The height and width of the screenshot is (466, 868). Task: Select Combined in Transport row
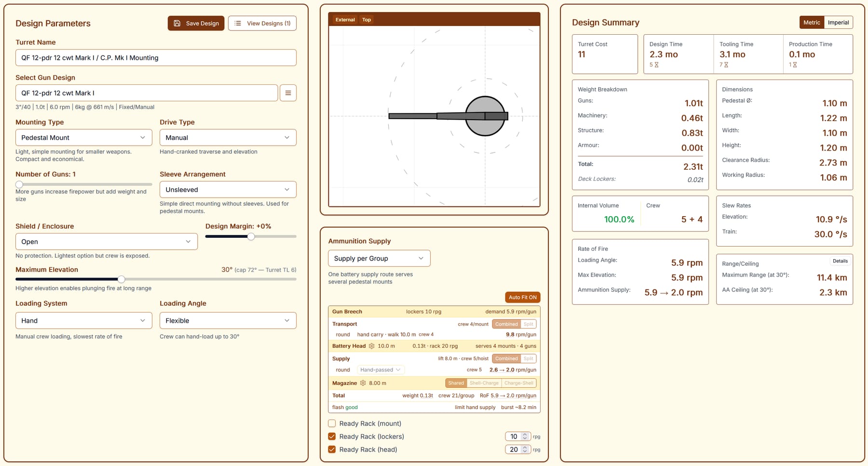click(x=506, y=324)
